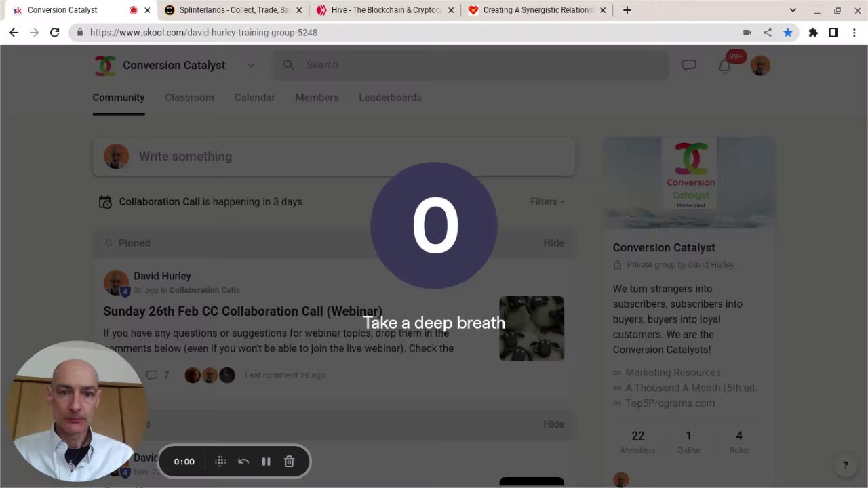Click the browser forward arrow
The image size is (868, 488).
point(34,32)
